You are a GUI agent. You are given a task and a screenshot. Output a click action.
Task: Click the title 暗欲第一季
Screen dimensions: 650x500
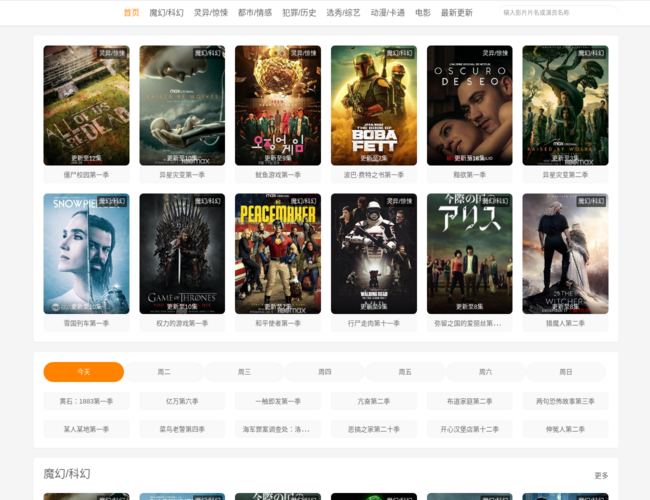[x=469, y=175]
